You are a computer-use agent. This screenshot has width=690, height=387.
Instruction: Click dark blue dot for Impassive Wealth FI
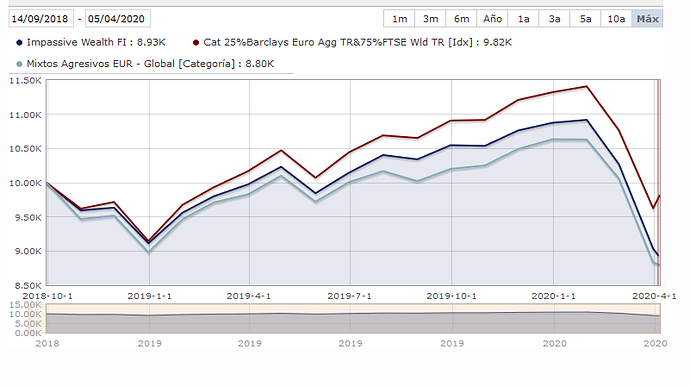pos(19,43)
